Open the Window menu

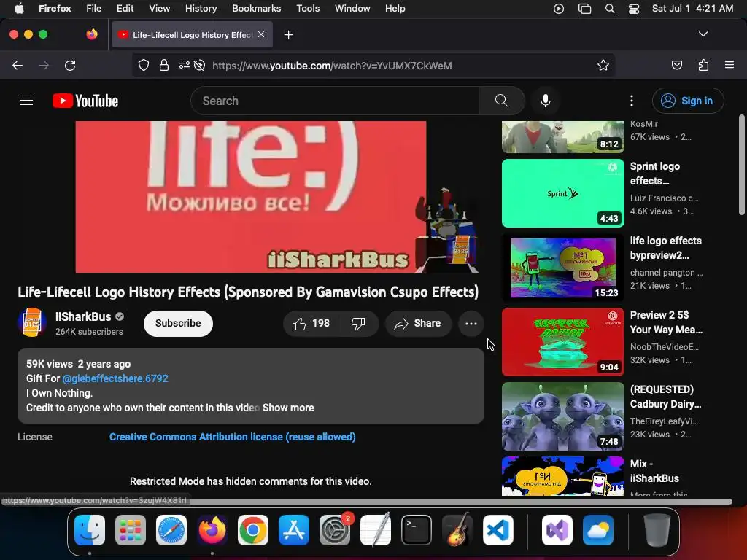352,8
